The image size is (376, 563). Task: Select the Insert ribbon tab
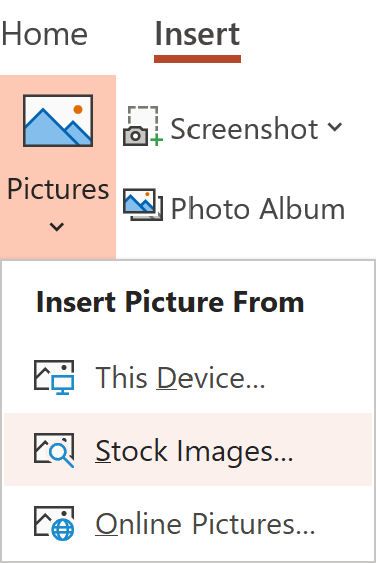tap(197, 34)
